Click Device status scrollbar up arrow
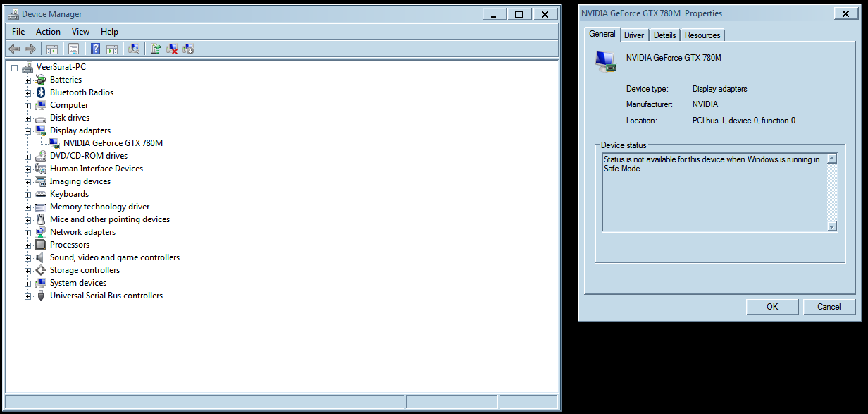 click(832, 159)
